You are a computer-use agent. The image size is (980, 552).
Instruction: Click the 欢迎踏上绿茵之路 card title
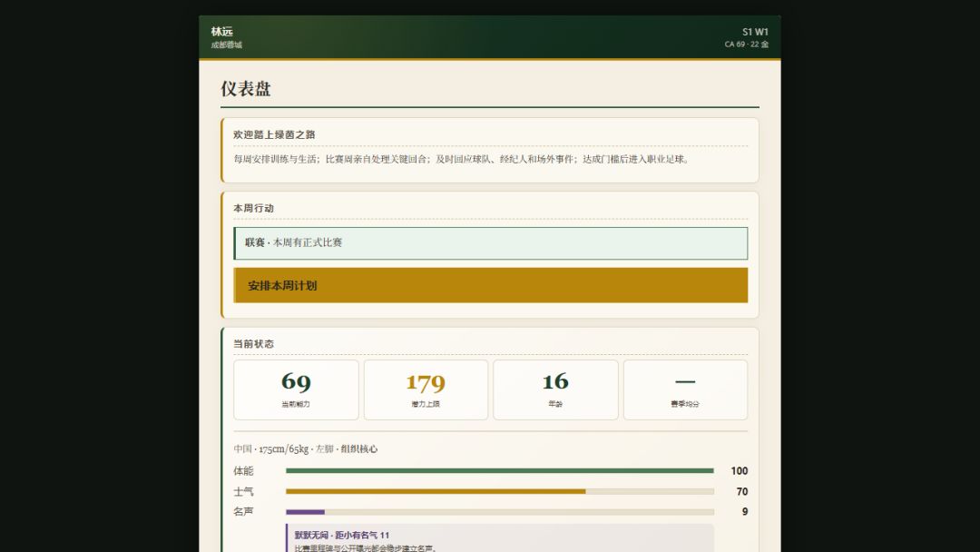pos(274,134)
